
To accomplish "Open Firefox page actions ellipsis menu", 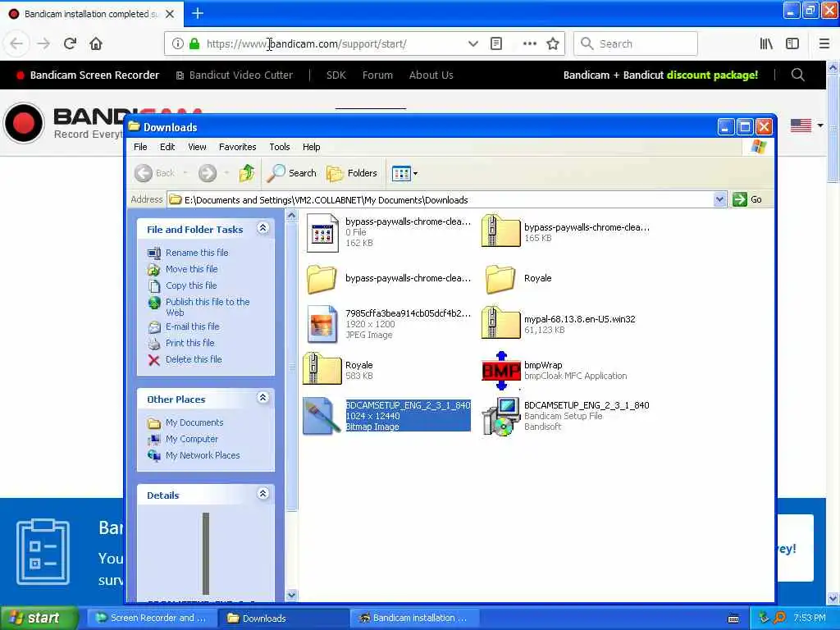I will tap(529, 43).
